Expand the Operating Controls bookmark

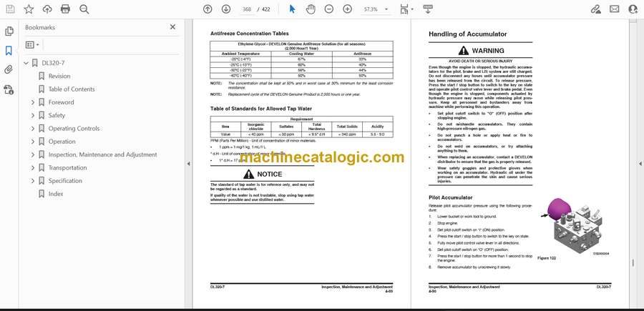33,129
